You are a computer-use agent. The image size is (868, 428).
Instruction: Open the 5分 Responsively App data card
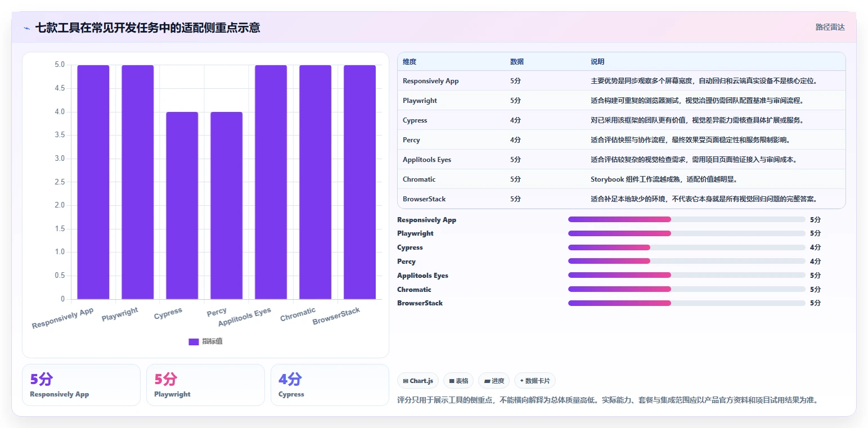click(82, 385)
